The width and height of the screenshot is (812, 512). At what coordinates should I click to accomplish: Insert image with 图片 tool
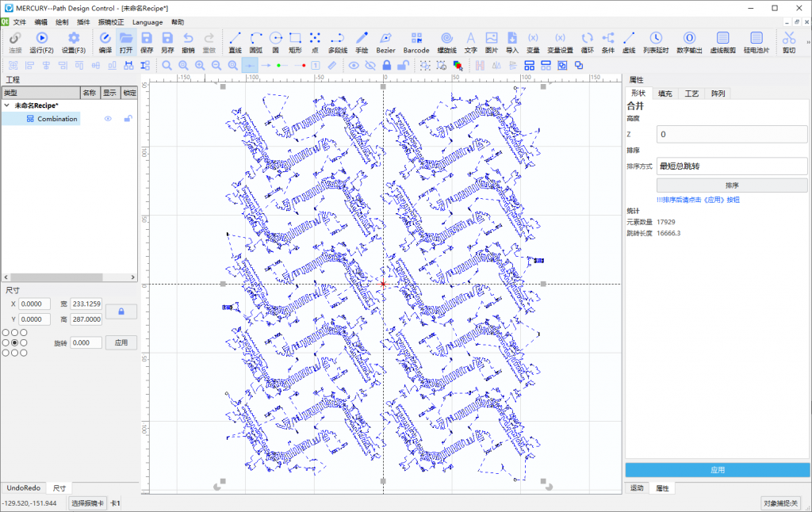[x=492, y=38]
